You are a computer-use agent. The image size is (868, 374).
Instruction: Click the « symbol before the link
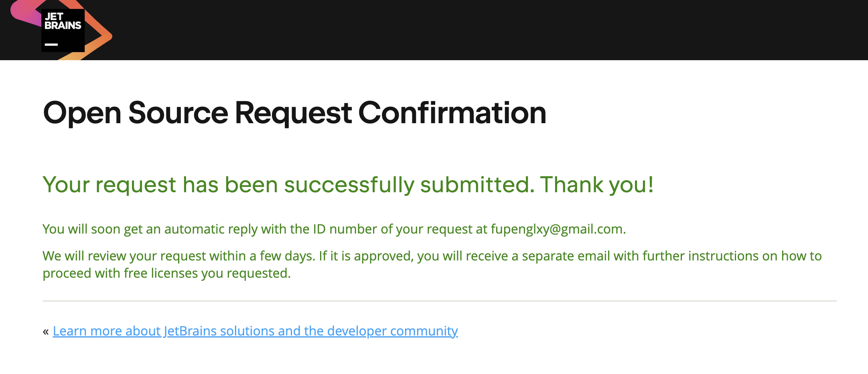tap(46, 331)
